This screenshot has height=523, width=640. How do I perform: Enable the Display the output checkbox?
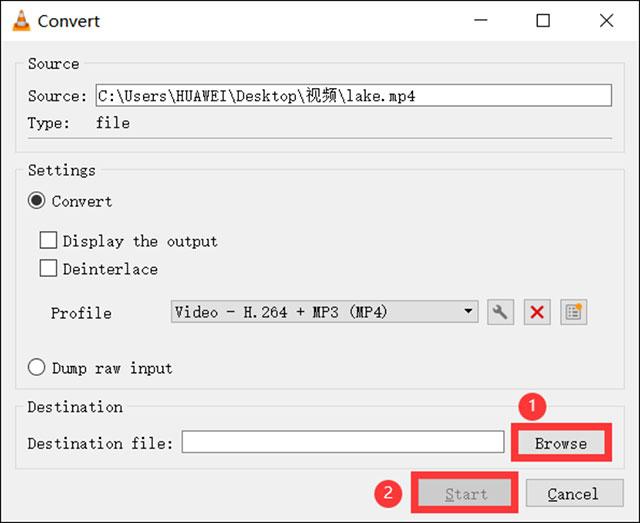coord(48,241)
